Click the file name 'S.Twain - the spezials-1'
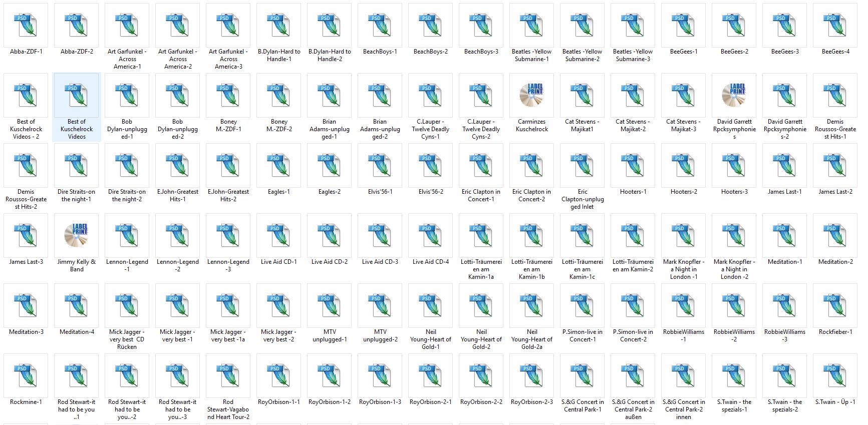This screenshot has height=425, width=868. 734,405
